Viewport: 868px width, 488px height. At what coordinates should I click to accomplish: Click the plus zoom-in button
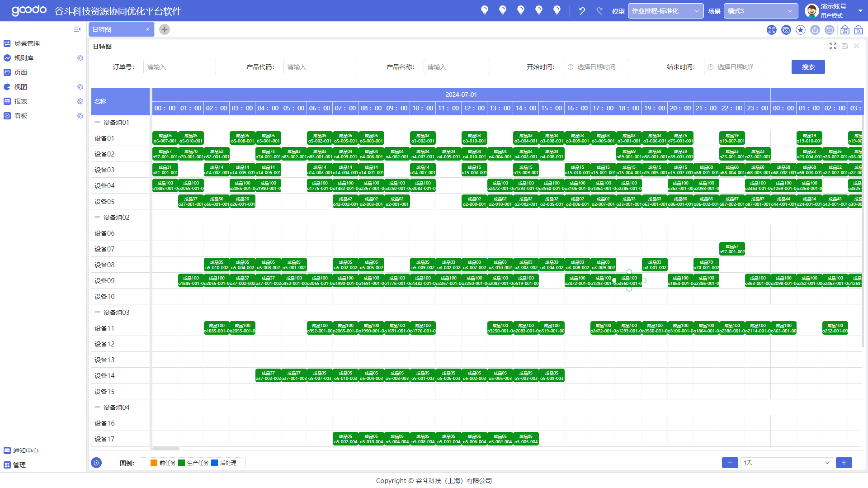[x=844, y=463]
